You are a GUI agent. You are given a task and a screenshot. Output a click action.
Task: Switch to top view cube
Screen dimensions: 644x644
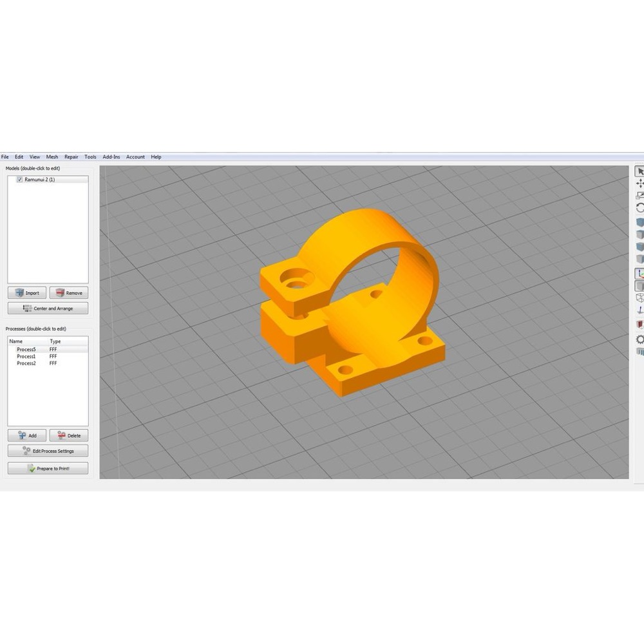pyautogui.click(x=640, y=234)
